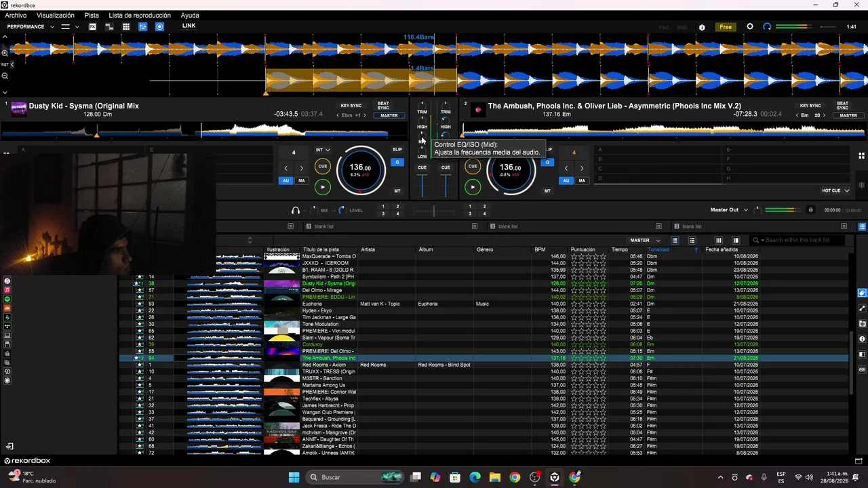Screen dimensions: 868x488
Task: Zoom in on the enlarged waveform
Action: [5, 53]
